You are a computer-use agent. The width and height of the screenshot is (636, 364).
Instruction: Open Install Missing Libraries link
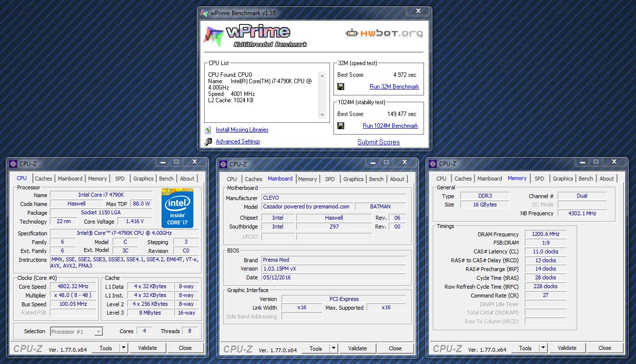click(x=242, y=130)
